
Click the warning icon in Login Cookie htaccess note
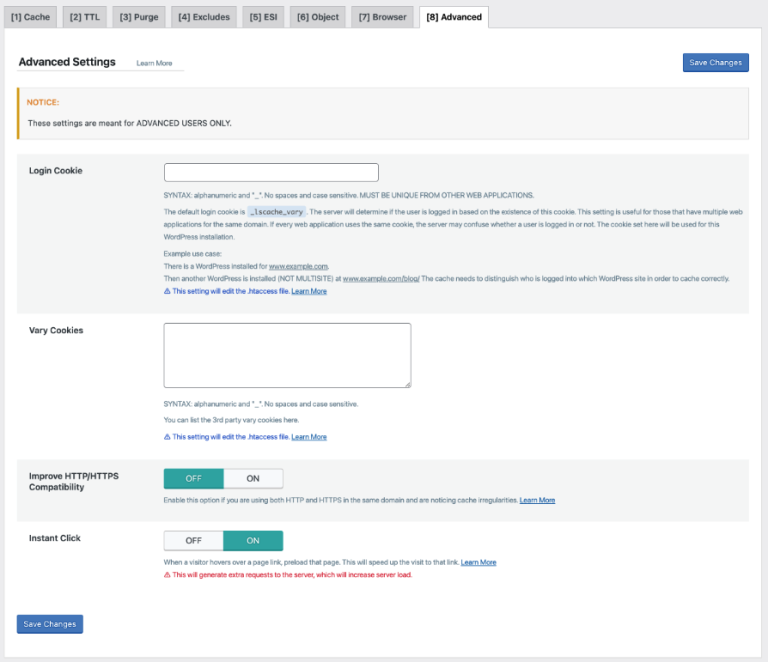[167, 291]
